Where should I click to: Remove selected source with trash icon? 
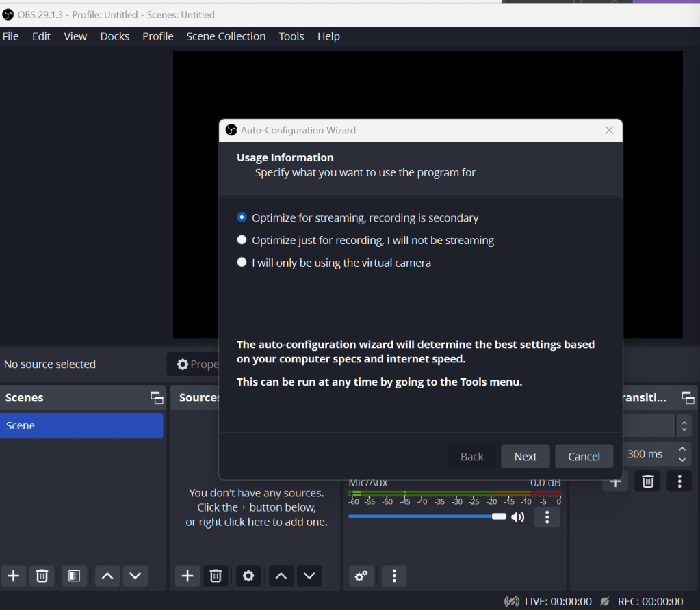pyautogui.click(x=216, y=576)
